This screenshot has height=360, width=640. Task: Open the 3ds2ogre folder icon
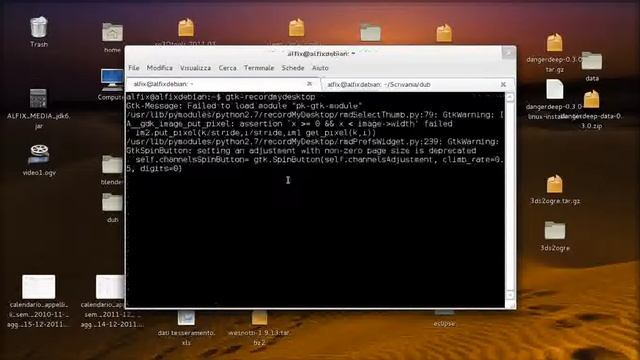tap(555, 231)
